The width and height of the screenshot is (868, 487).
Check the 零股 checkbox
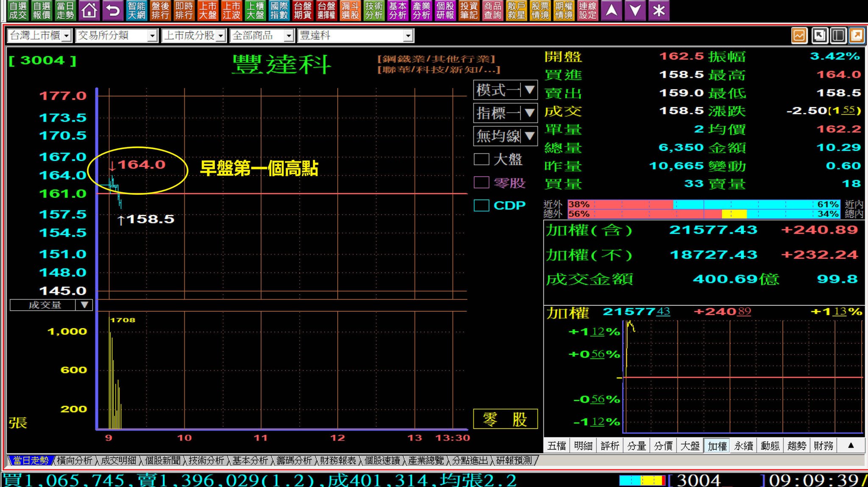[x=481, y=183]
